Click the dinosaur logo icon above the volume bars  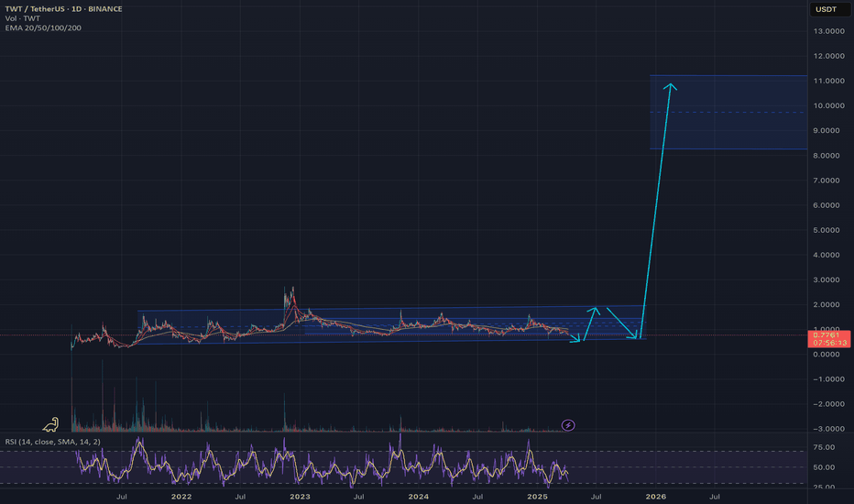pyautogui.click(x=50, y=424)
